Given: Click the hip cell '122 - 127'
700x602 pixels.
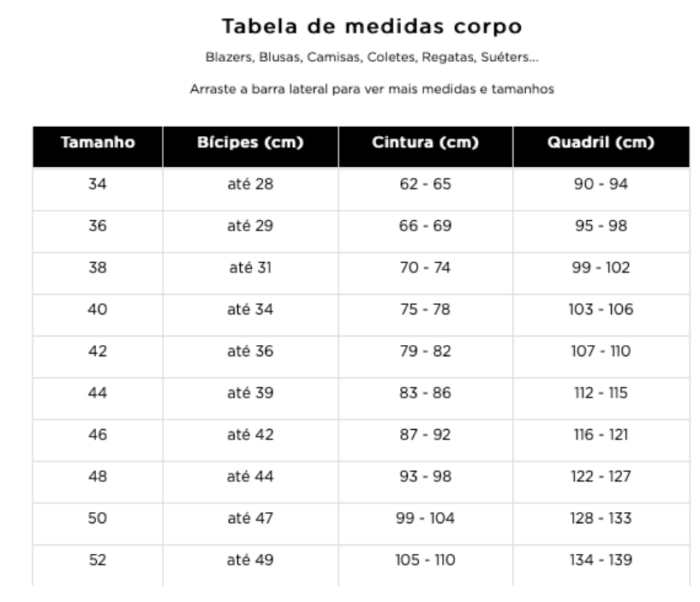Looking at the screenshot, I should 601,477.
